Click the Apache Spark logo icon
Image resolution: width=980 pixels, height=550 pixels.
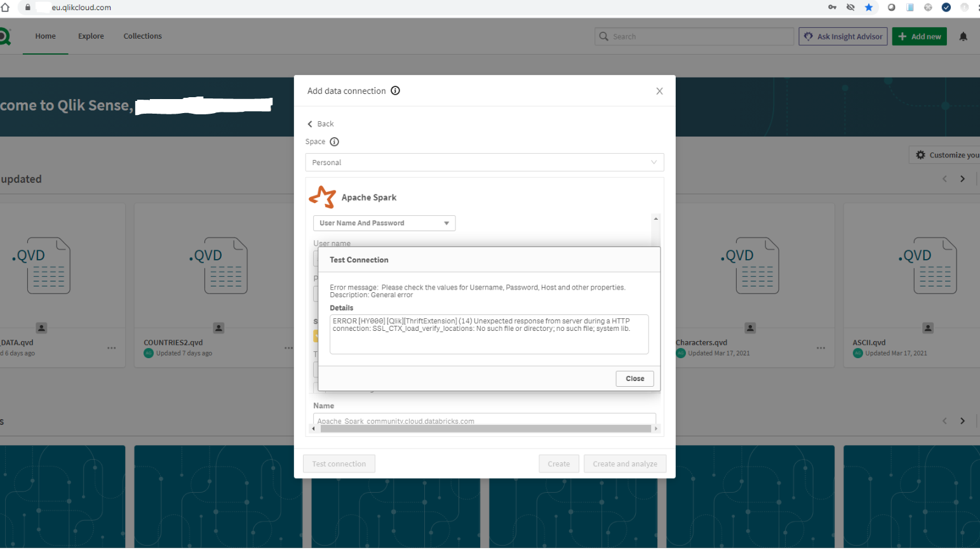(323, 197)
